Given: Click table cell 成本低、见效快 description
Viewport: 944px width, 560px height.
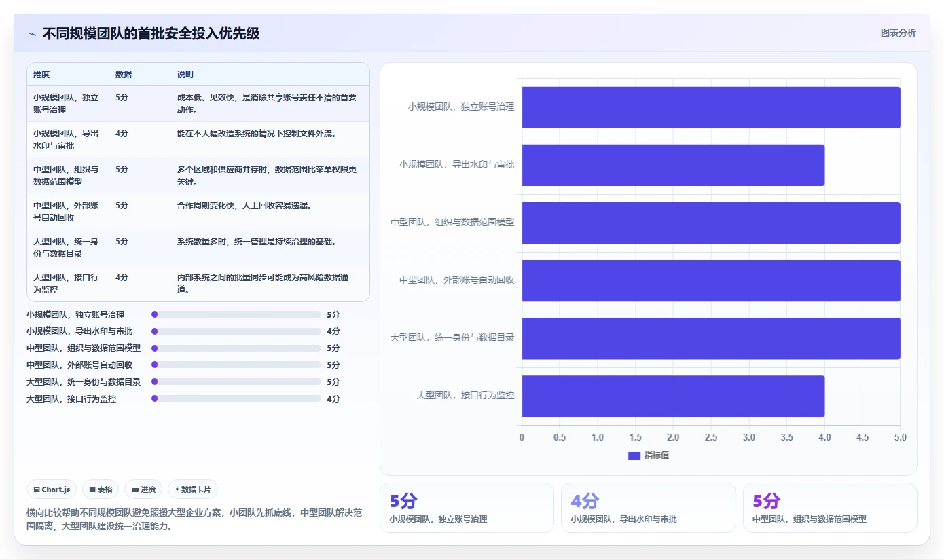Looking at the screenshot, I should coord(267,103).
